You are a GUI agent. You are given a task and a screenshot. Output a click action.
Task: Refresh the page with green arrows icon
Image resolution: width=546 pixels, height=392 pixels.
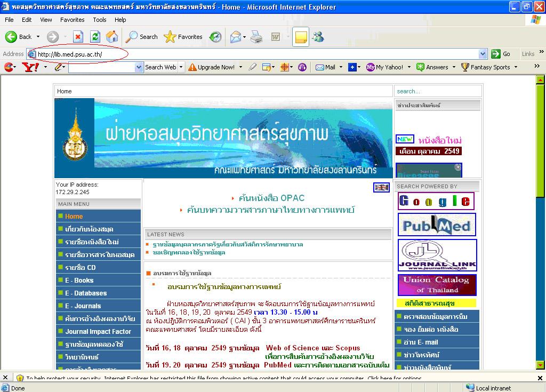tap(95, 37)
